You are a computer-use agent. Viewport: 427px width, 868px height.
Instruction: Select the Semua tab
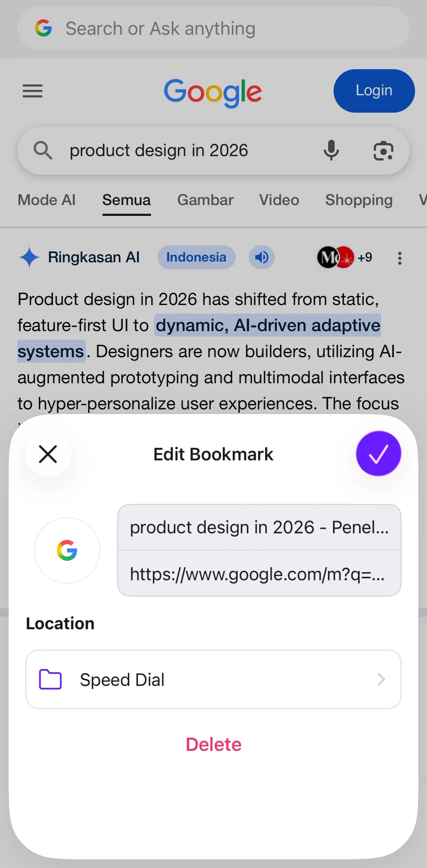pos(126,200)
